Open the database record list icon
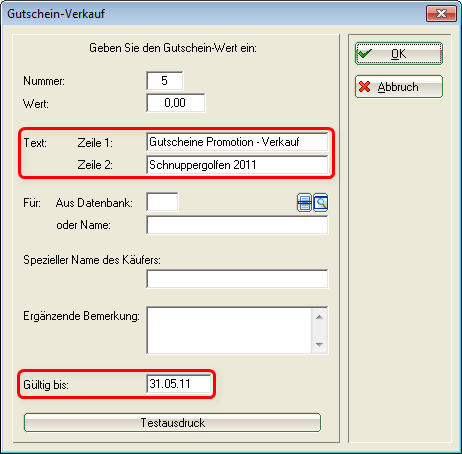 (304, 203)
